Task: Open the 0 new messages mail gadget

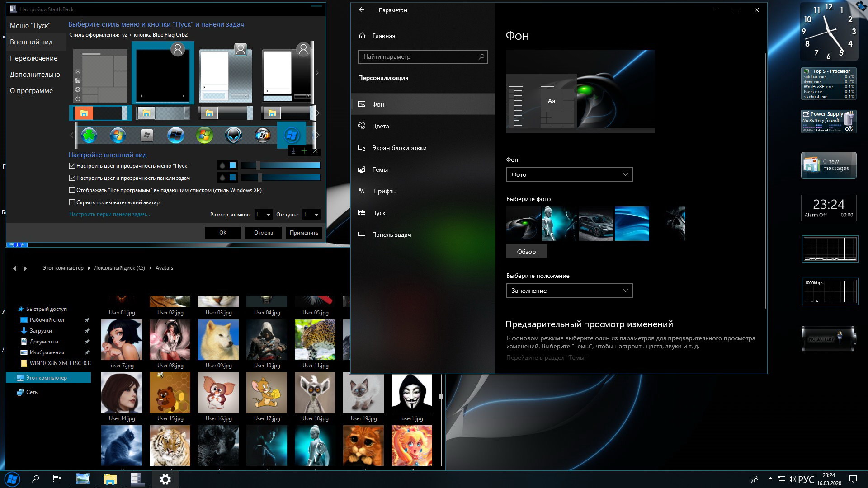Action: point(829,165)
